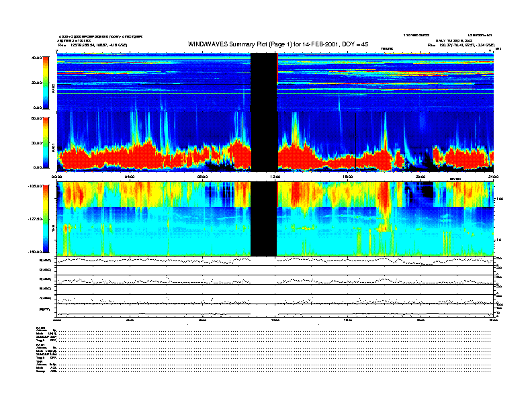Click the R= position text at top right
The image size is (532, 411).
(x=461, y=45)
